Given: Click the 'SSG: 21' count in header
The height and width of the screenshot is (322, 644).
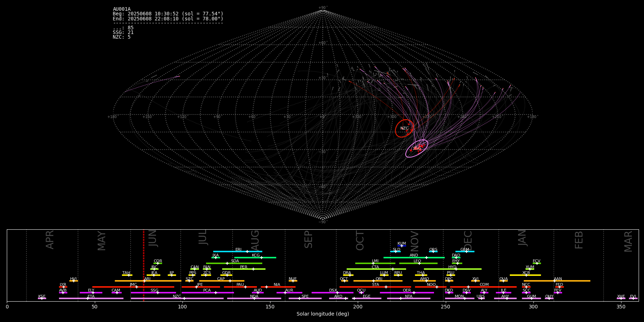Looking at the screenshot, I should coord(123,33).
